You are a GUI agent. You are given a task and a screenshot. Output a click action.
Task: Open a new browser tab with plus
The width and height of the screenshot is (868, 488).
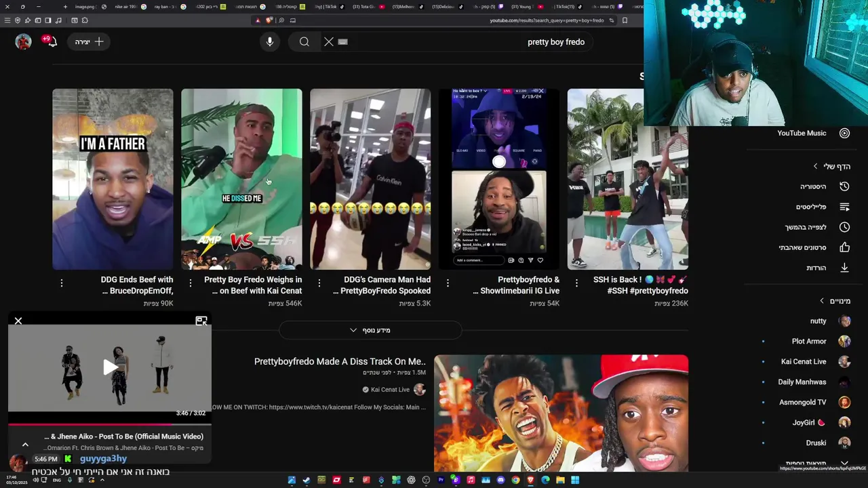[x=65, y=7]
